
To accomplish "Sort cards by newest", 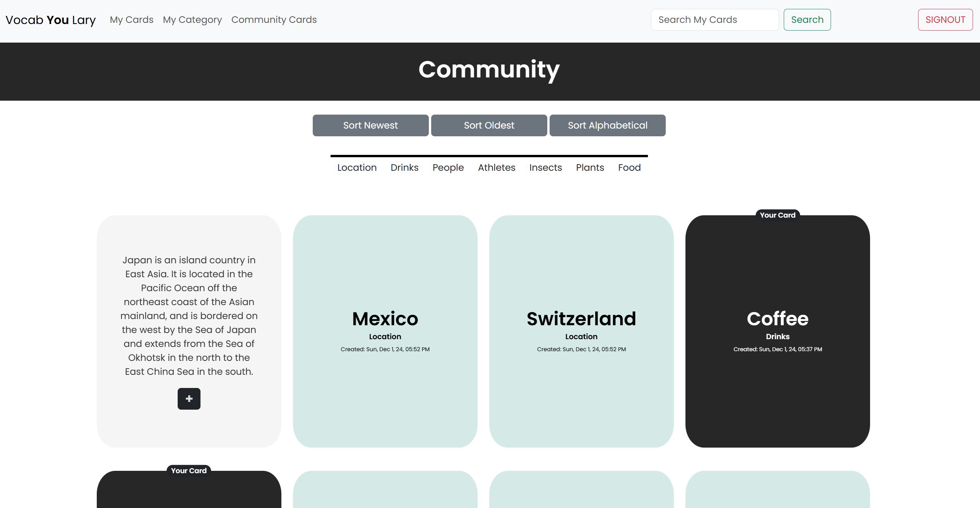I will pos(370,125).
